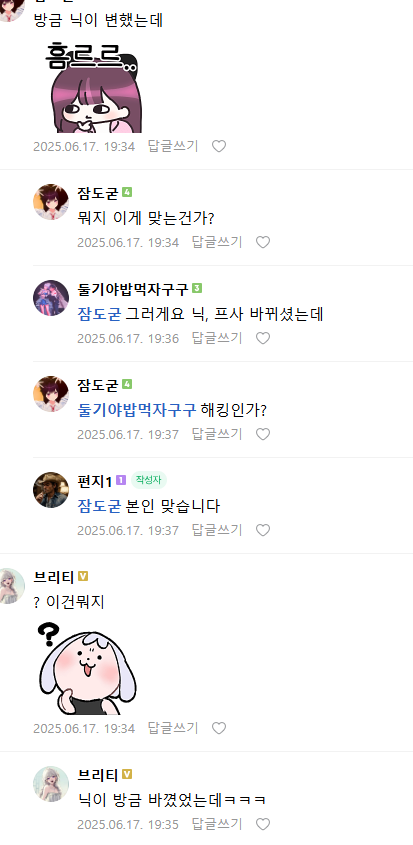This screenshot has height=845, width=413.
Task: Click 답글쓰기 under 브리티's '닉이 방금 바꼈었는데' reply
Action: click(217, 825)
